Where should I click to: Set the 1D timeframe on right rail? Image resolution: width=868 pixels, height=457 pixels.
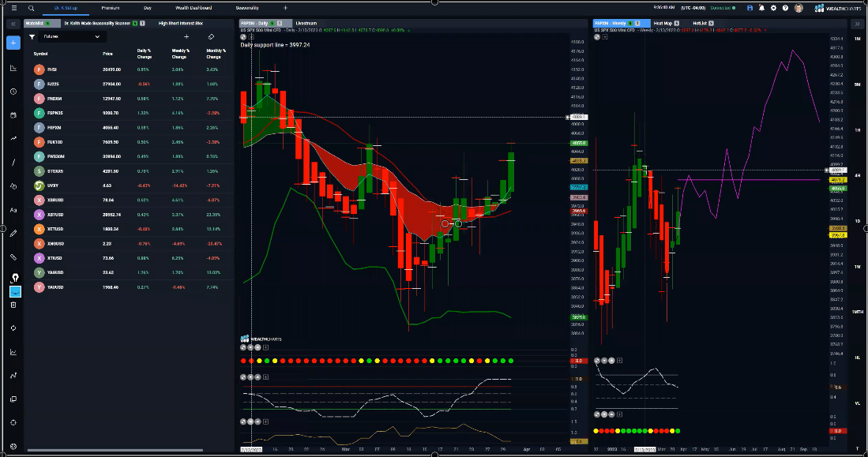(858, 221)
